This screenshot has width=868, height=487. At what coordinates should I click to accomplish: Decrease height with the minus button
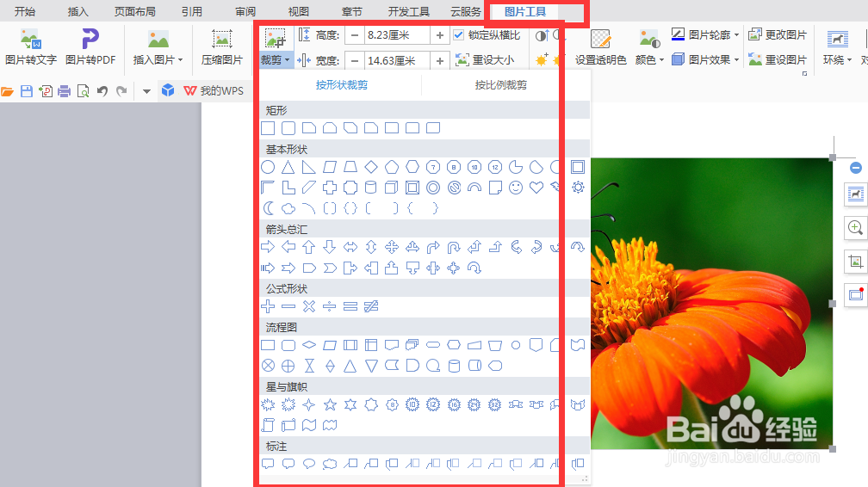coord(355,35)
